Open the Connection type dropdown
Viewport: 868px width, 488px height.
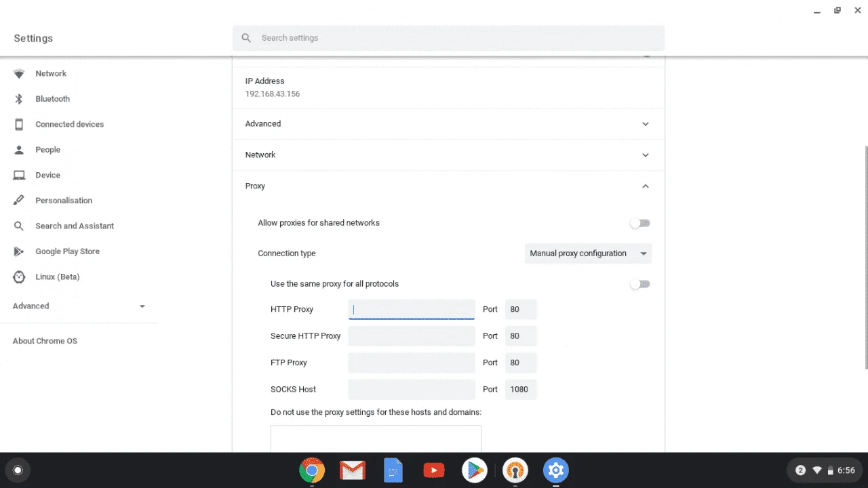click(588, 253)
